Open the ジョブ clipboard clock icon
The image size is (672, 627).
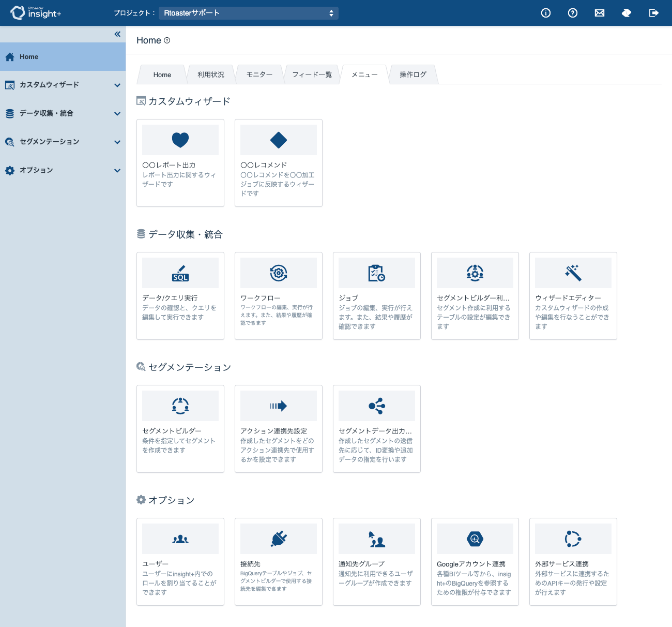coord(377,273)
